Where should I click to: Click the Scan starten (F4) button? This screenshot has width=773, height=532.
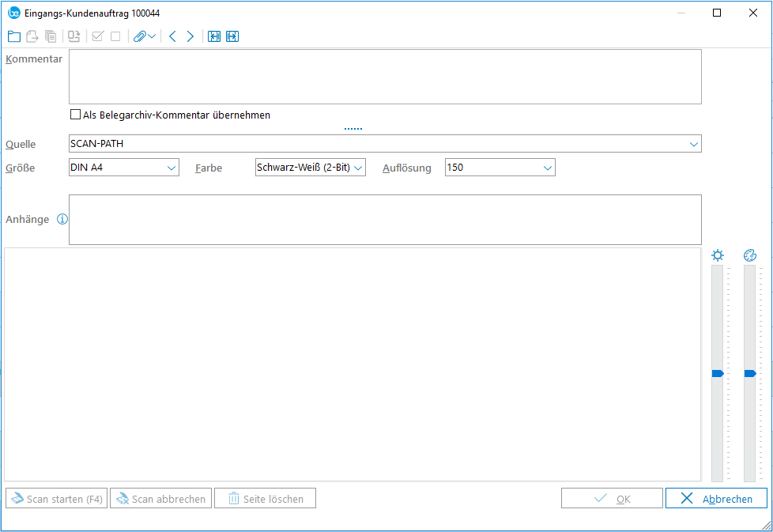point(56,499)
